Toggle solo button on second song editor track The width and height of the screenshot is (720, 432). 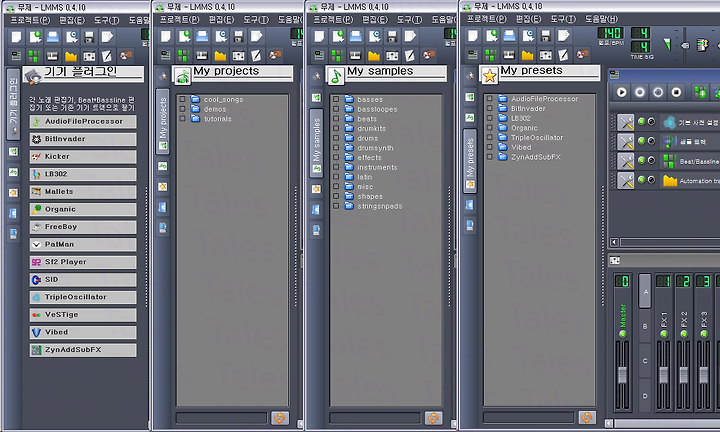point(651,141)
